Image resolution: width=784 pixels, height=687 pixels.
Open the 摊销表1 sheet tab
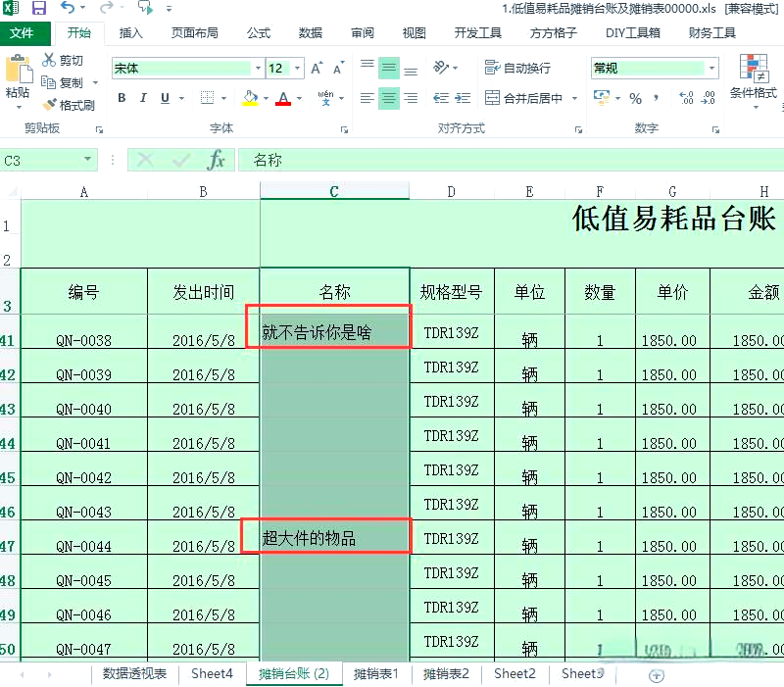(x=376, y=673)
